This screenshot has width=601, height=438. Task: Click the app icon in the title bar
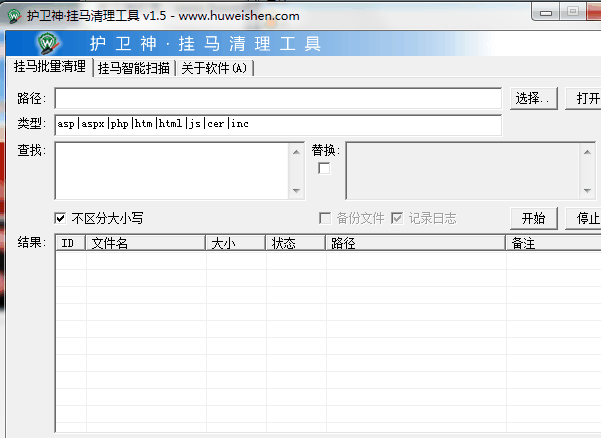[13, 15]
